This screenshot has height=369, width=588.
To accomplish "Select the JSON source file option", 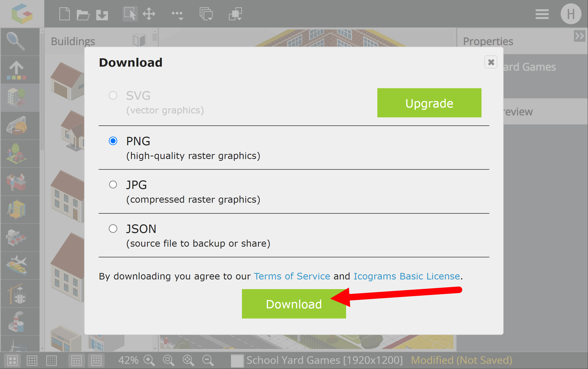I will (x=113, y=229).
